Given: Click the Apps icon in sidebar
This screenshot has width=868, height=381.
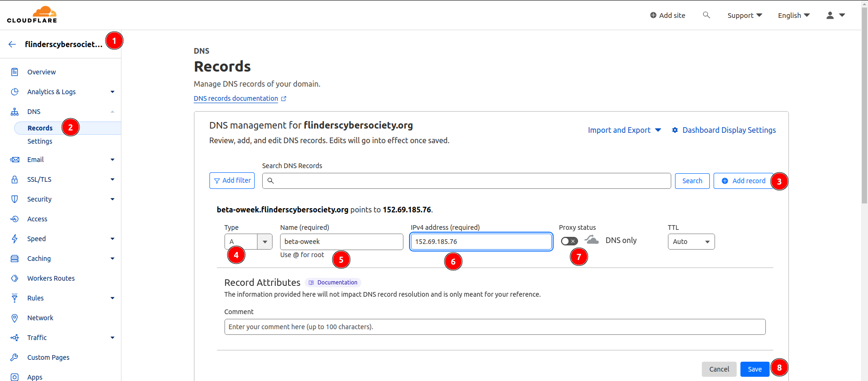Looking at the screenshot, I should [15, 377].
